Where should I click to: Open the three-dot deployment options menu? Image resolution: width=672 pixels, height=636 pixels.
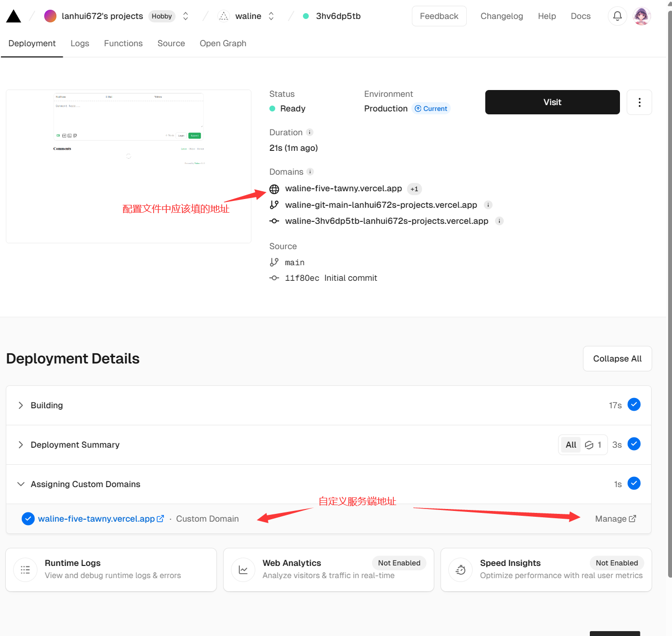click(639, 102)
